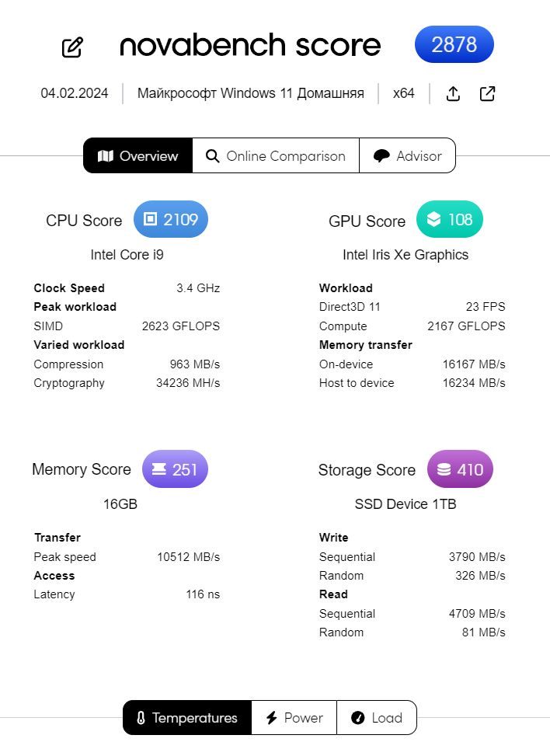
Task: Click the CPU score 2109 badge
Action: [171, 219]
